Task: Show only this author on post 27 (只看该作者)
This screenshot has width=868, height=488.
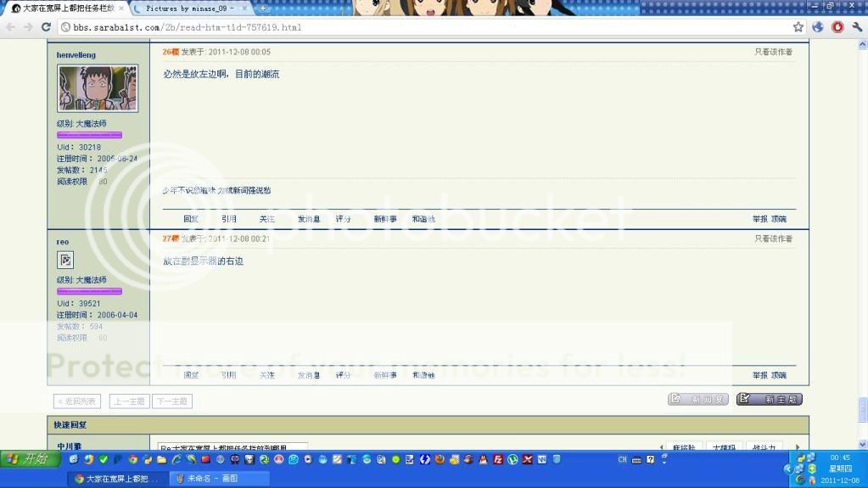Action: point(773,238)
